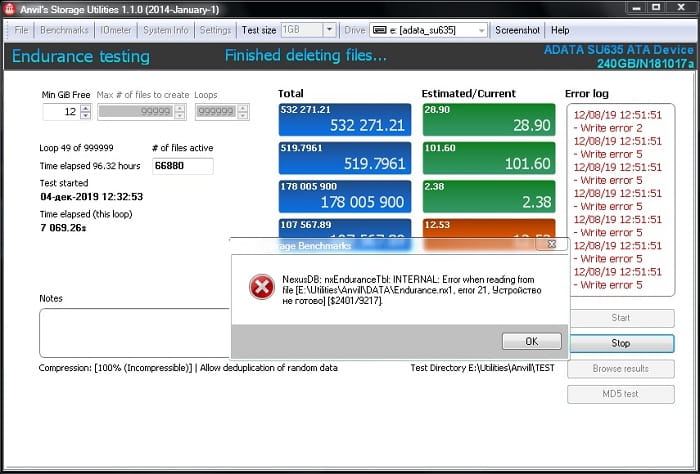Open the Help menu
The image size is (700, 474).
(x=560, y=30)
